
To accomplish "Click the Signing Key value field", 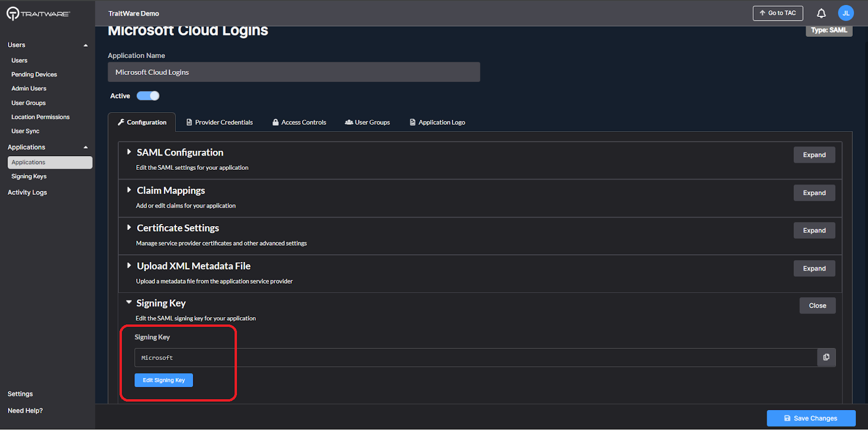I will coord(476,358).
